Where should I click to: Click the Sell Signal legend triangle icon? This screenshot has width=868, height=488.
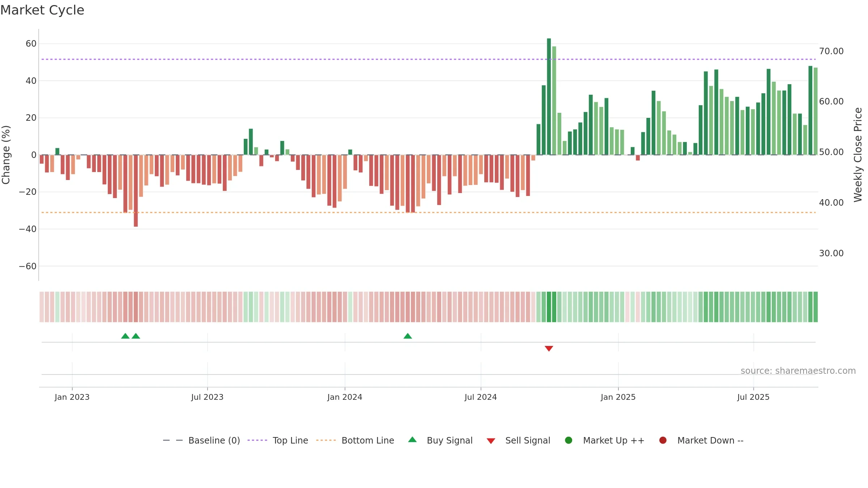[491, 441]
